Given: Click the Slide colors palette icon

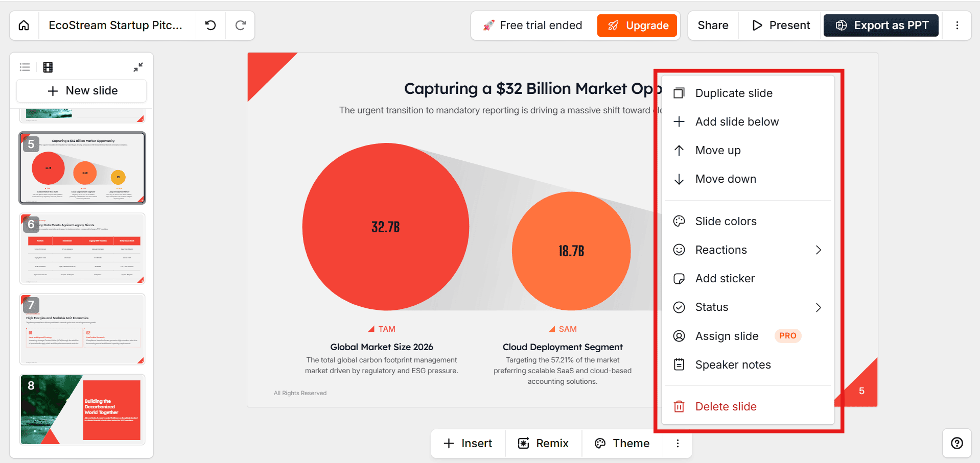Looking at the screenshot, I should tap(679, 221).
